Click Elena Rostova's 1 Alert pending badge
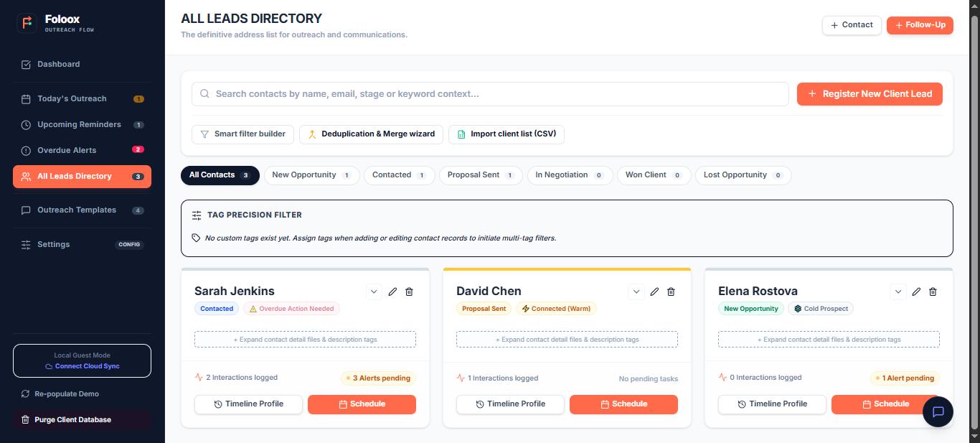The width and height of the screenshot is (980, 443). [x=905, y=378]
